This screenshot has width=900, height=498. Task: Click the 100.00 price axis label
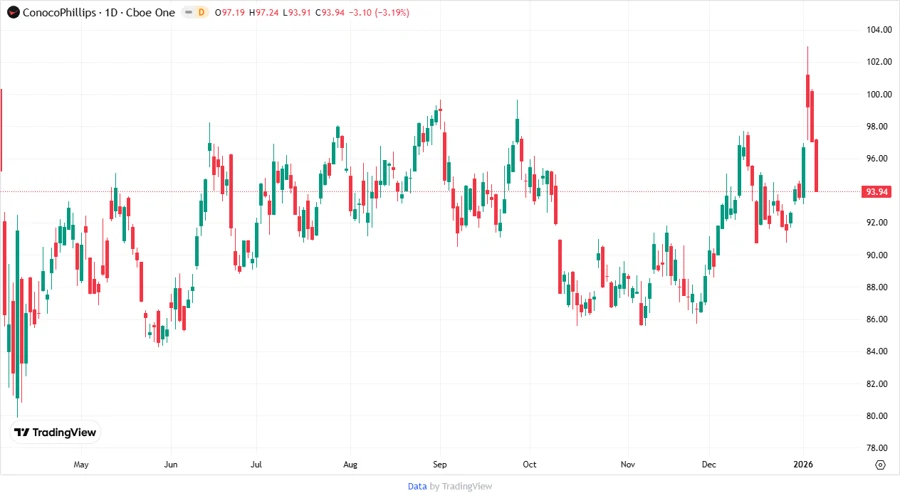[879, 94]
